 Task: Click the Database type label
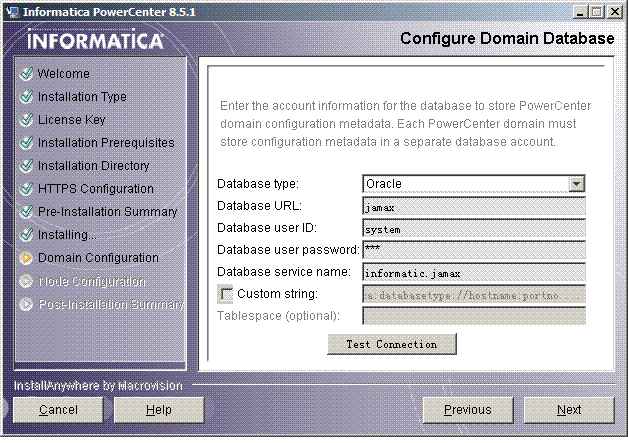[x=258, y=184]
